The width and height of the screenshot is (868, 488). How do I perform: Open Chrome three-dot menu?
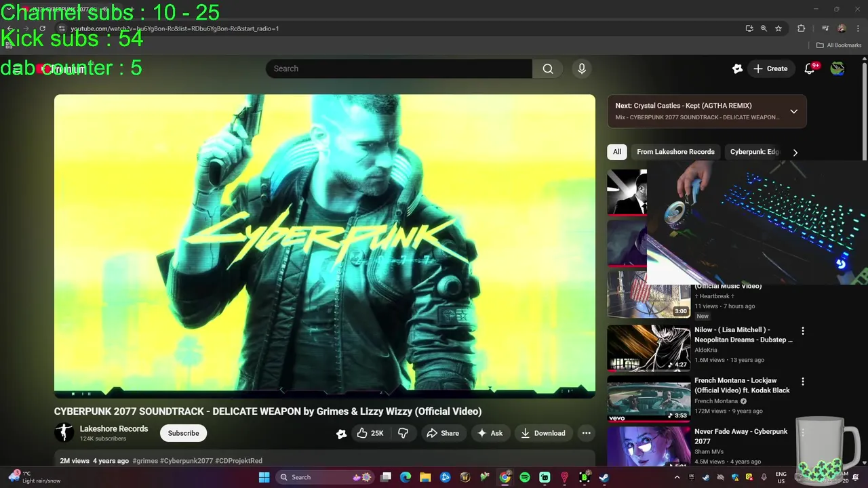pyautogui.click(x=858, y=28)
